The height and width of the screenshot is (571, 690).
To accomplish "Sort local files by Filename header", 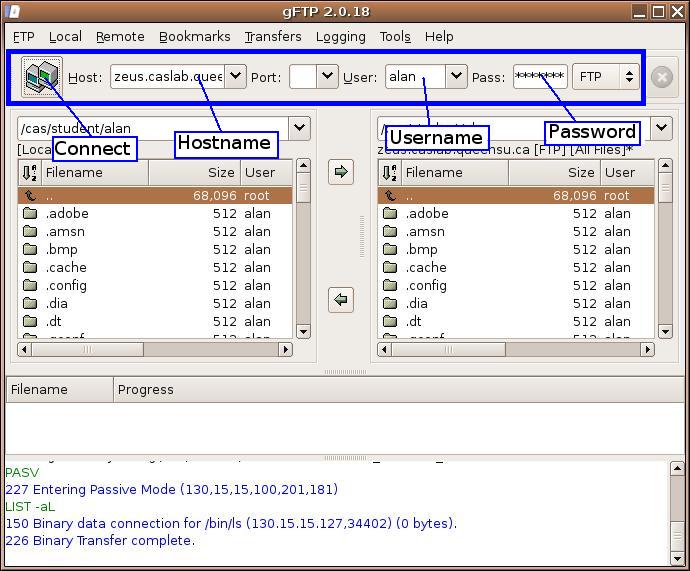I will [x=95, y=172].
